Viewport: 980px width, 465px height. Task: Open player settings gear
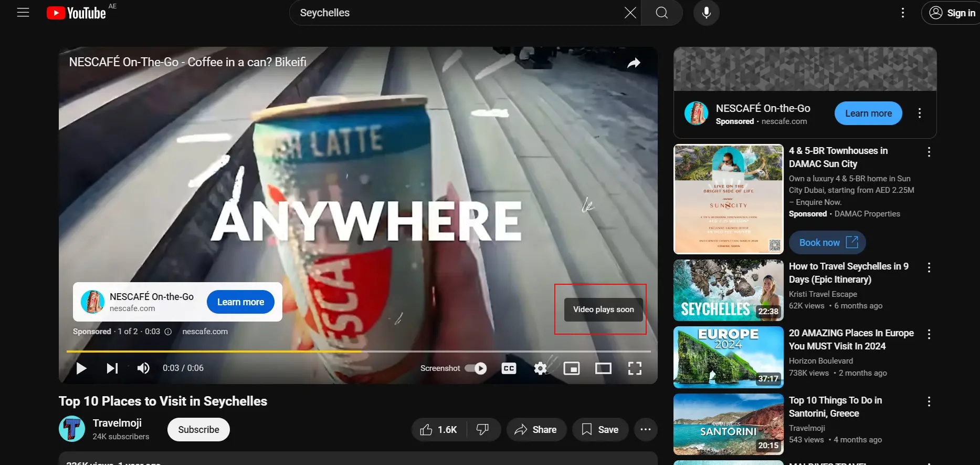pyautogui.click(x=540, y=368)
